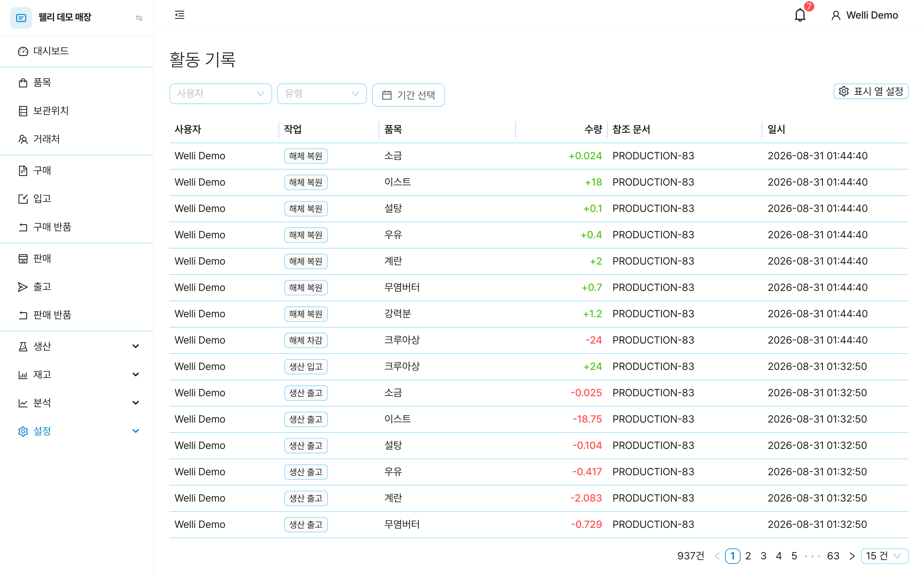Expand the 분석 submenu chevron
Viewport: 924px width, 578px height.
click(x=135, y=403)
